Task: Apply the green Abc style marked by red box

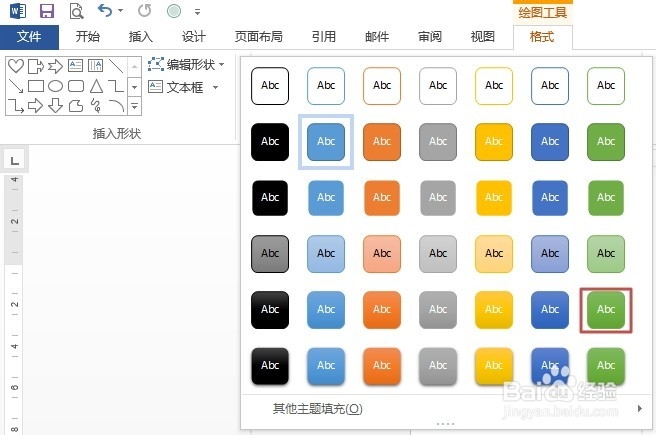Action: point(606,310)
